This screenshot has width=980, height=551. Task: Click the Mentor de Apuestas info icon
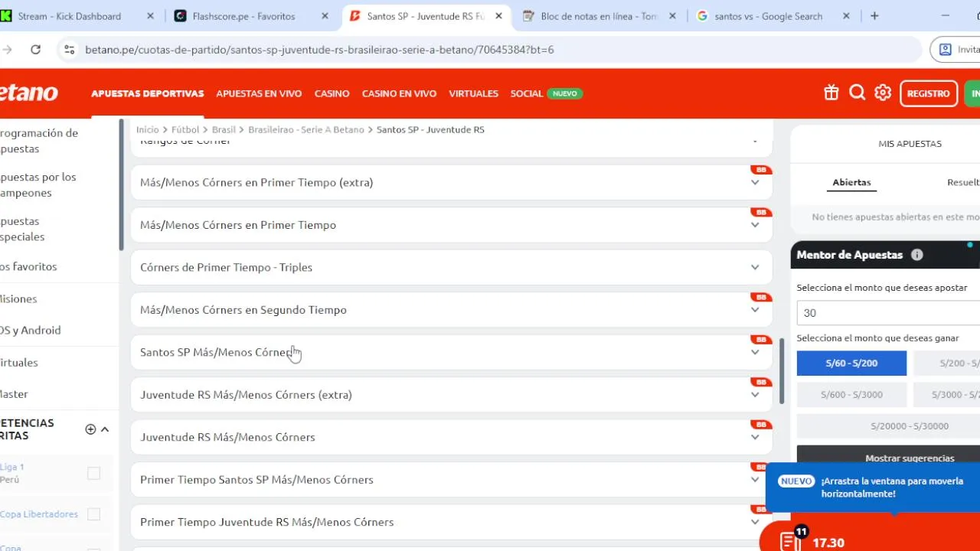[916, 255]
